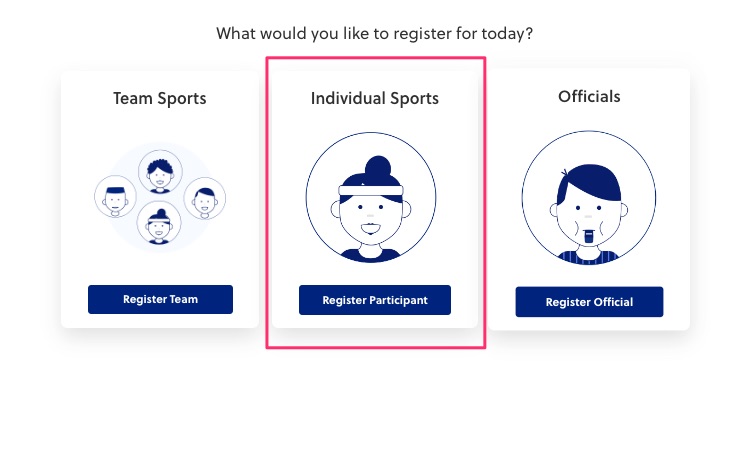Click the referee's striped shirt collar
Screen dimensions: 754x456
[588, 254]
